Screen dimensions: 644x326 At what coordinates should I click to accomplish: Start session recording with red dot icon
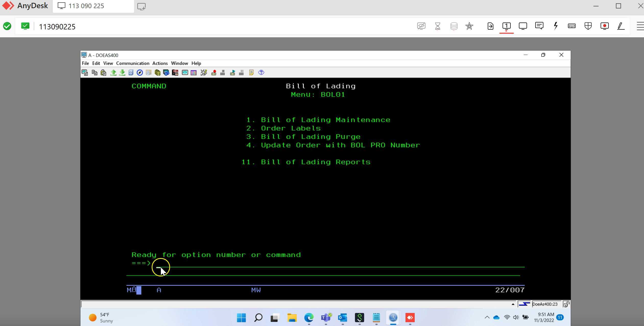pyautogui.click(x=604, y=26)
